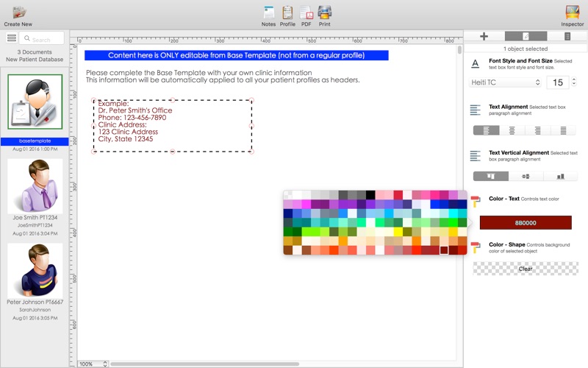
Task: Select left text alignment option
Action: (486, 130)
